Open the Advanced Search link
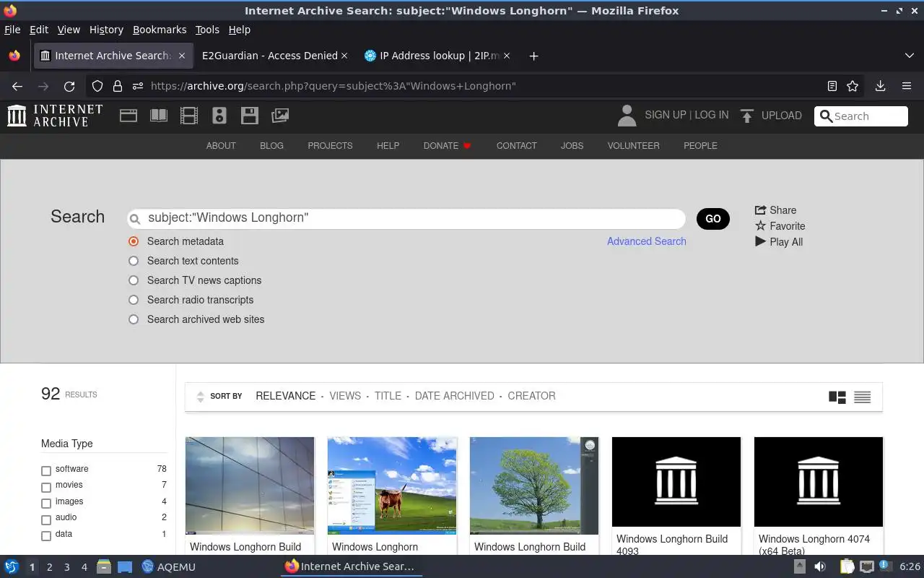The width and height of the screenshot is (924, 578). tap(647, 241)
